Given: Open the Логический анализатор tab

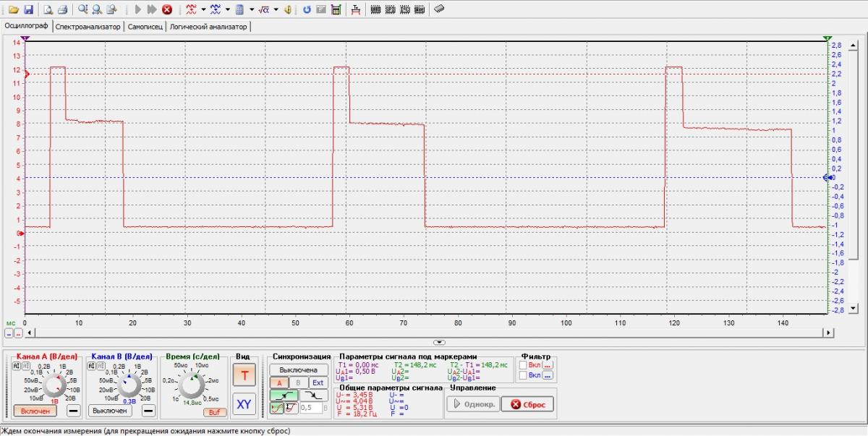Looking at the screenshot, I should pos(208,27).
